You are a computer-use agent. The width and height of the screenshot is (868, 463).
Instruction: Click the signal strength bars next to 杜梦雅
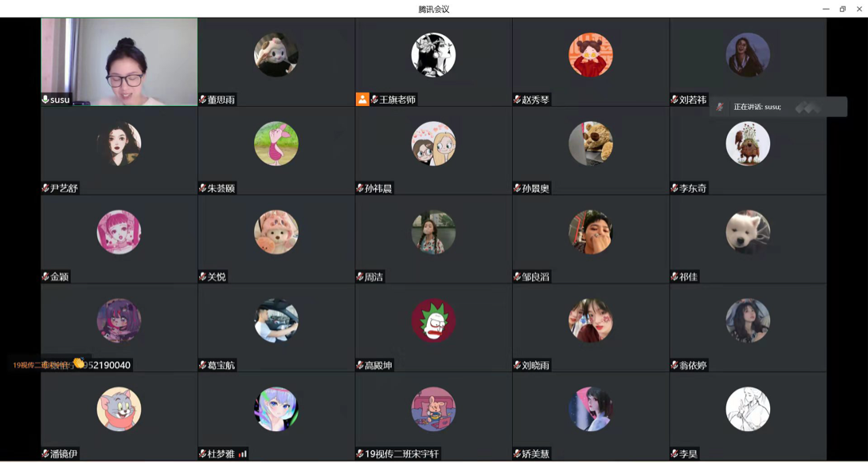point(242,454)
